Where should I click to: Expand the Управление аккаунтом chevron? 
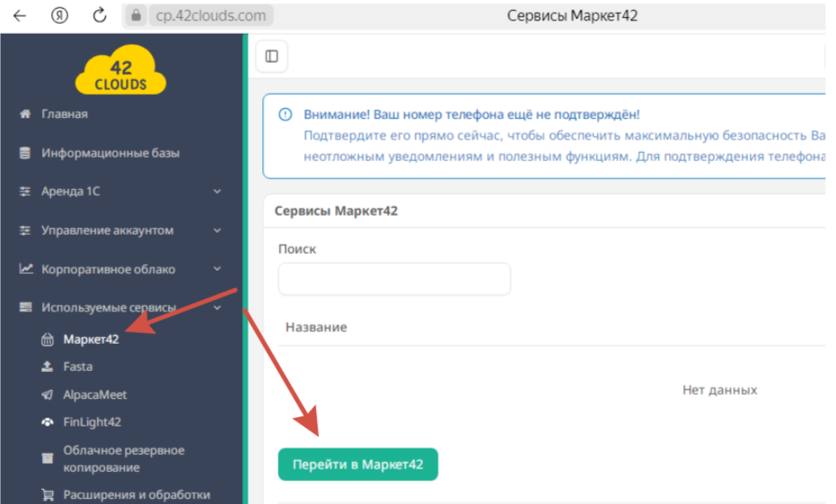(217, 231)
